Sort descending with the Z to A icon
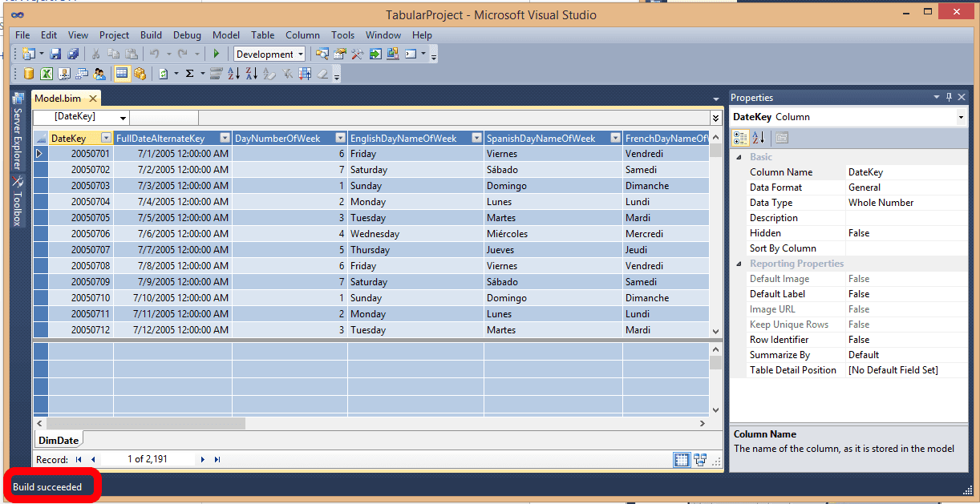 [x=251, y=74]
